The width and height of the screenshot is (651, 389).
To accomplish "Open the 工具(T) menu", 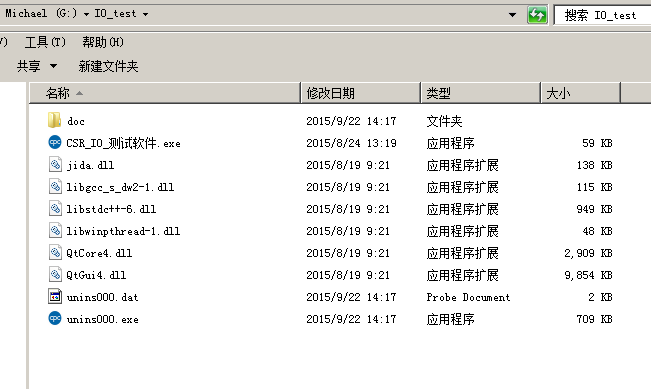I will tap(45, 42).
